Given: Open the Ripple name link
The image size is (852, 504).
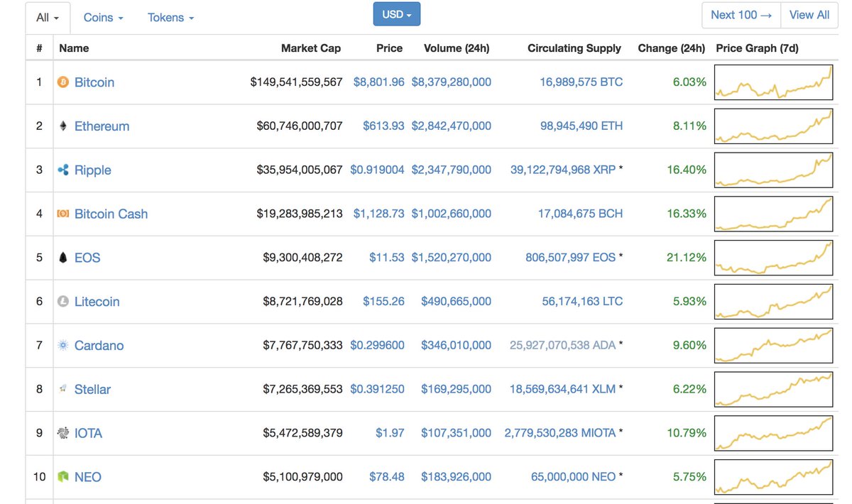Looking at the screenshot, I should point(93,170).
